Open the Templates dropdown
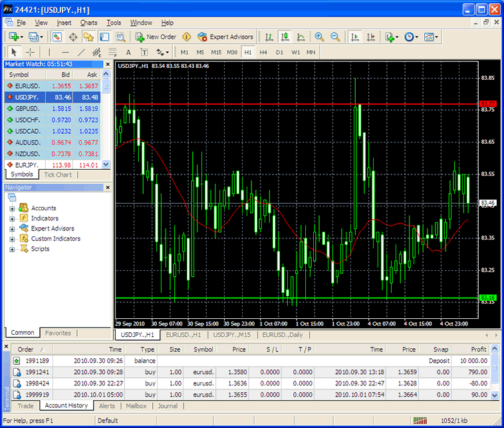Screen dimensions: 504x428 (x=431, y=37)
